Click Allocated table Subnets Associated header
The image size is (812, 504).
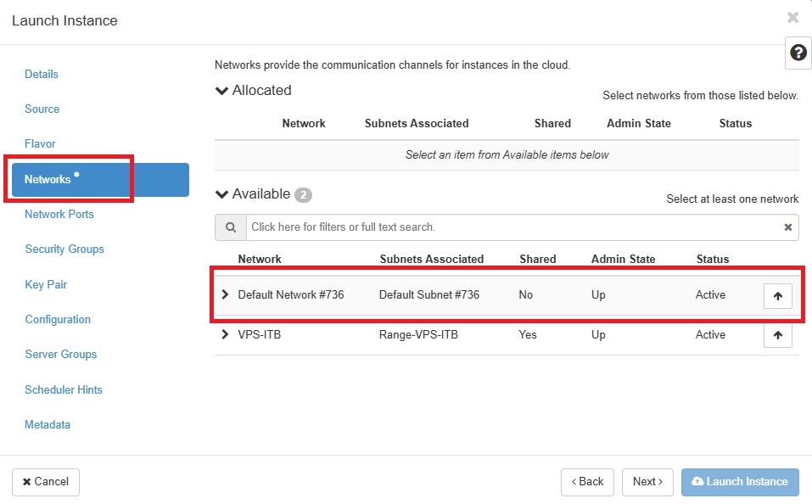(x=417, y=123)
